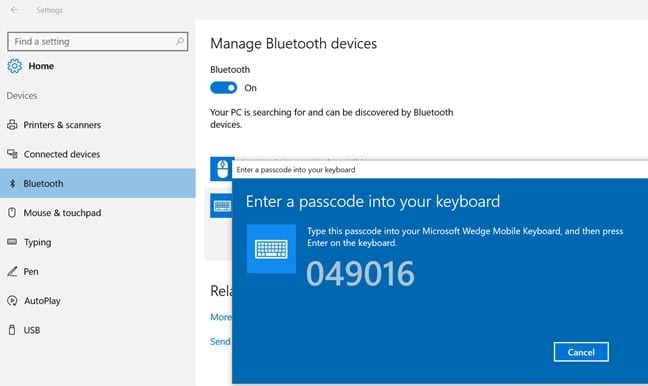Click the USB icon in sidebar
This screenshot has height=386, width=648.
pos(12,330)
